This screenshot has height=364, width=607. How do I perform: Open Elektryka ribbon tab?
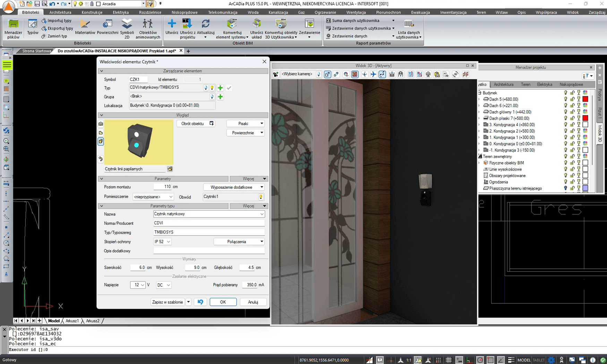[121, 12]
